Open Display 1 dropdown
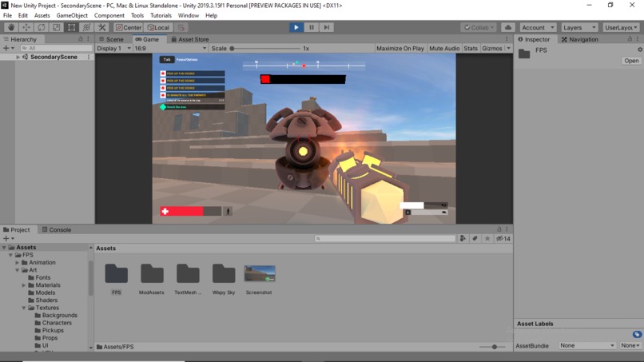The image size is (644, 362). (x=113, y=48)
